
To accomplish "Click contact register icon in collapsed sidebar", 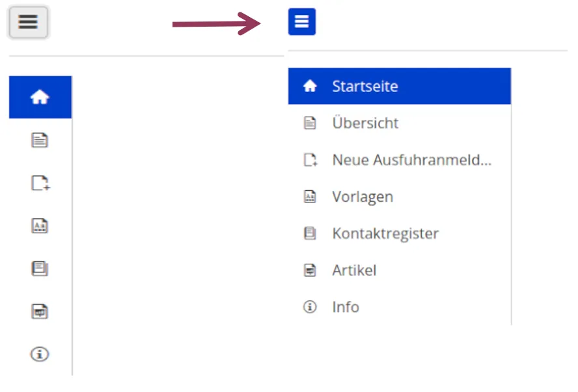I will (40, 268).
